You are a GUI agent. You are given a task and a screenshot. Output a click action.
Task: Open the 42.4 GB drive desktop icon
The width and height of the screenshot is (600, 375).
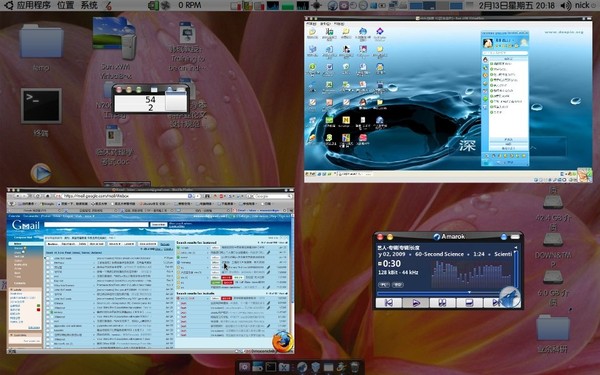click(x=553, y=202)
